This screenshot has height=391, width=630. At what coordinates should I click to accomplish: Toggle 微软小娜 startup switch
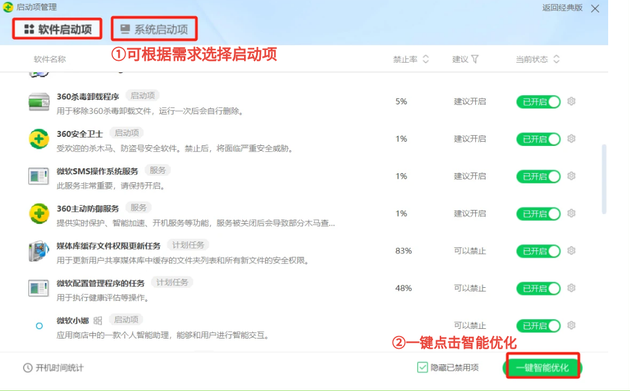click(538, 325)
